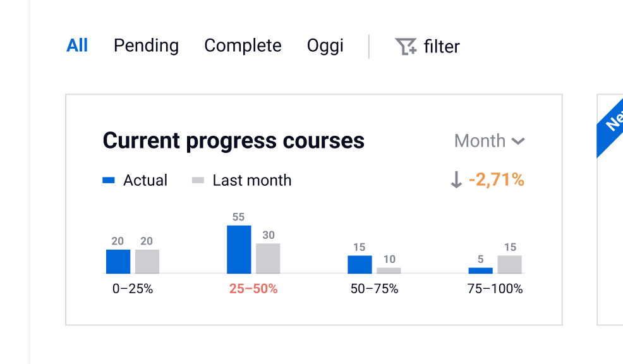Click the filter button label
The height and width of the screenshot is (364, 623).
click(x=442, y=46)
